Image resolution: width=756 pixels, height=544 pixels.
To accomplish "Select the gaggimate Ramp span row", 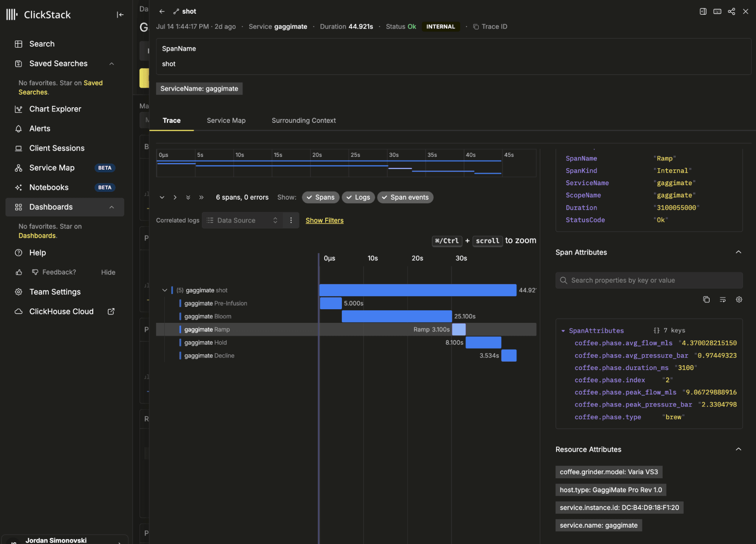I will [346, 330].
